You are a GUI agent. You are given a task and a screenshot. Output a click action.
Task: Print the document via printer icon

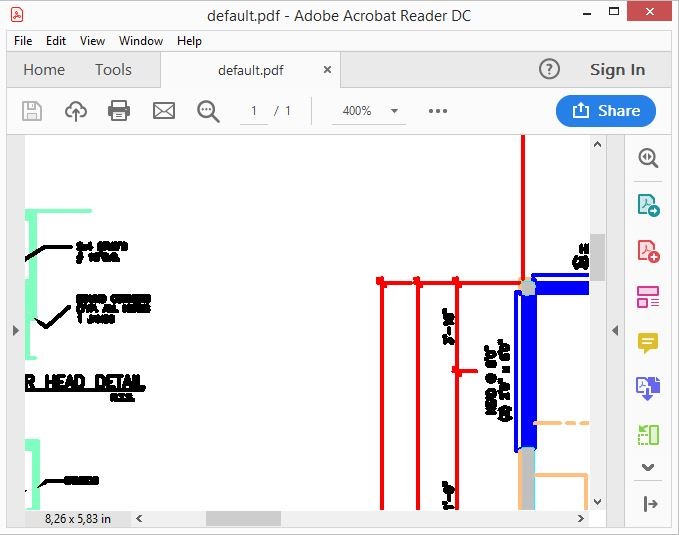tap(119, 110)
